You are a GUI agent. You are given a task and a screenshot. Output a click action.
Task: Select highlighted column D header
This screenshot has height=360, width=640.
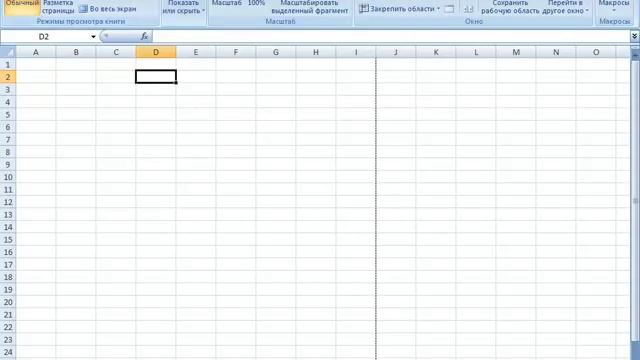(156, 52)
